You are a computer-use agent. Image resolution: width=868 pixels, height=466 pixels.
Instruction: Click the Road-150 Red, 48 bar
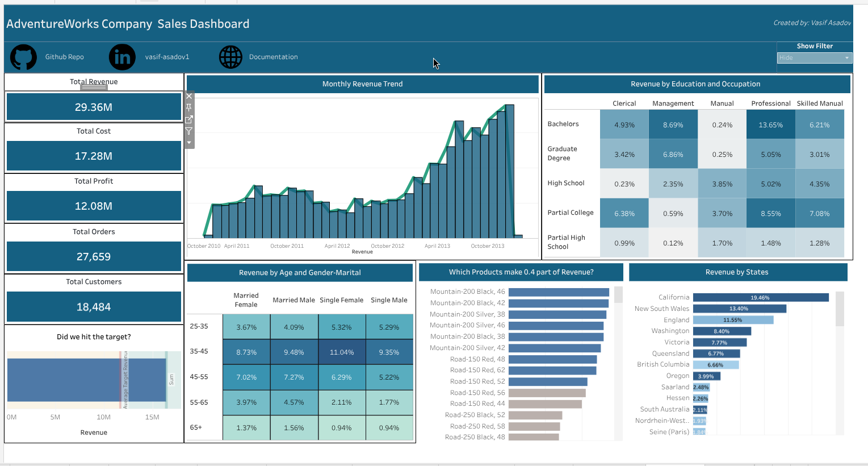click(552, 359)
